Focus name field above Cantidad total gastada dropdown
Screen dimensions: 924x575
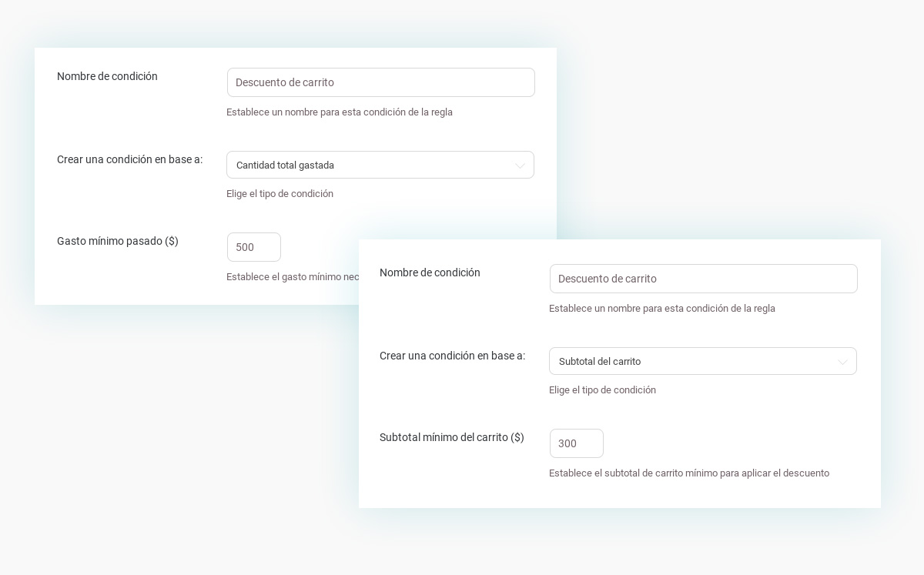(x=380, y=82)
